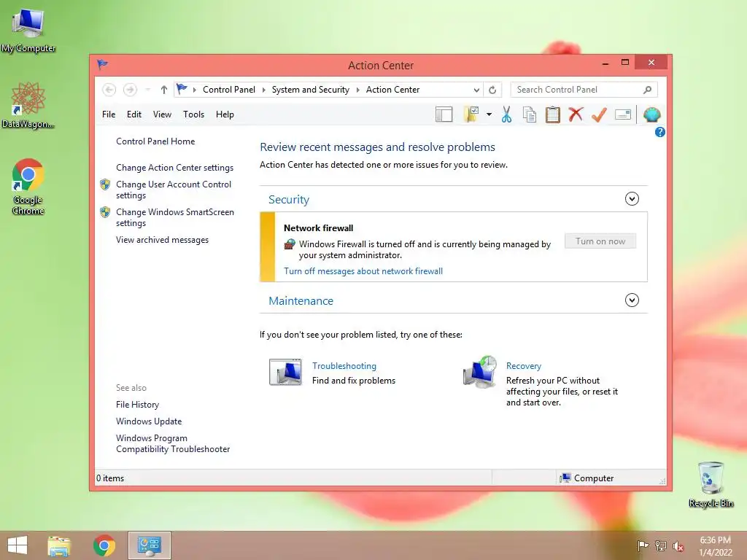Click Turn off messages about network firewall

(363, 271)
